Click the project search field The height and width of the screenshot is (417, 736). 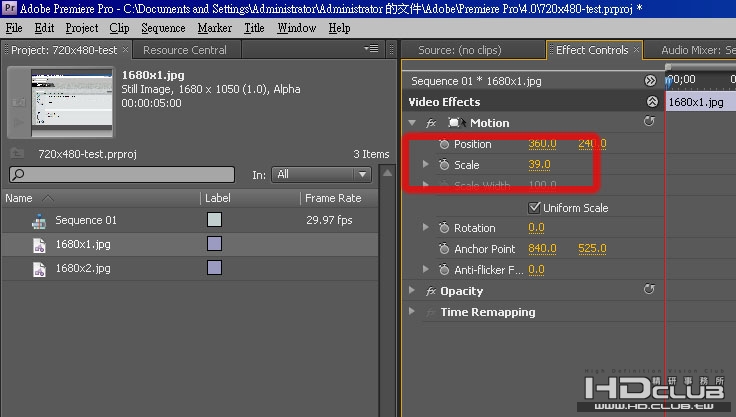pyautogui.click(x=122, y=175)
